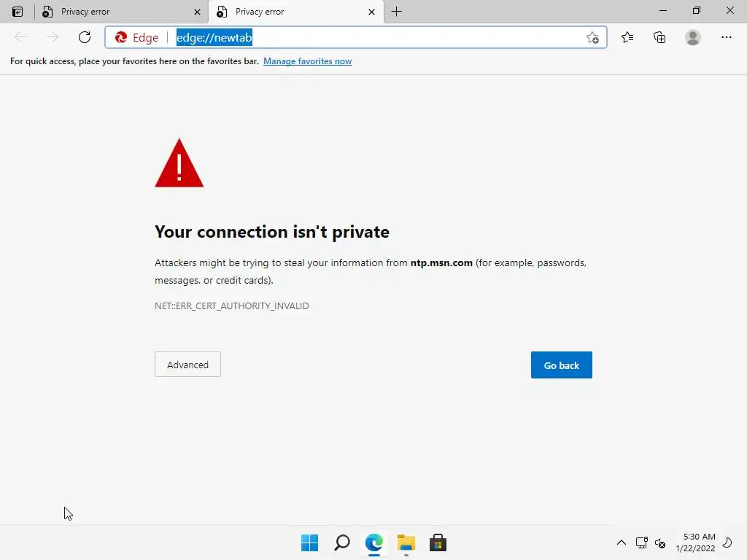Click the Edge taskbar icon

point(374,542)
